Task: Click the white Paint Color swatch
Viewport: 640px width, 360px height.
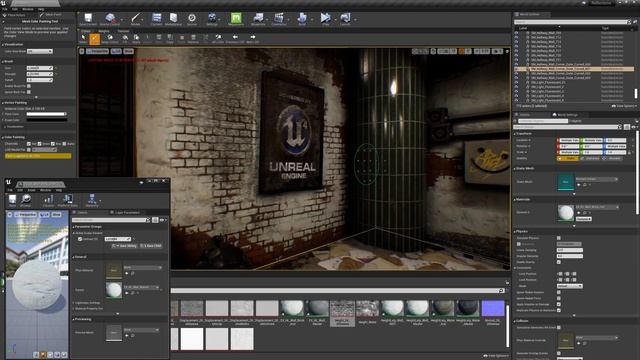Action: point(47,114)
